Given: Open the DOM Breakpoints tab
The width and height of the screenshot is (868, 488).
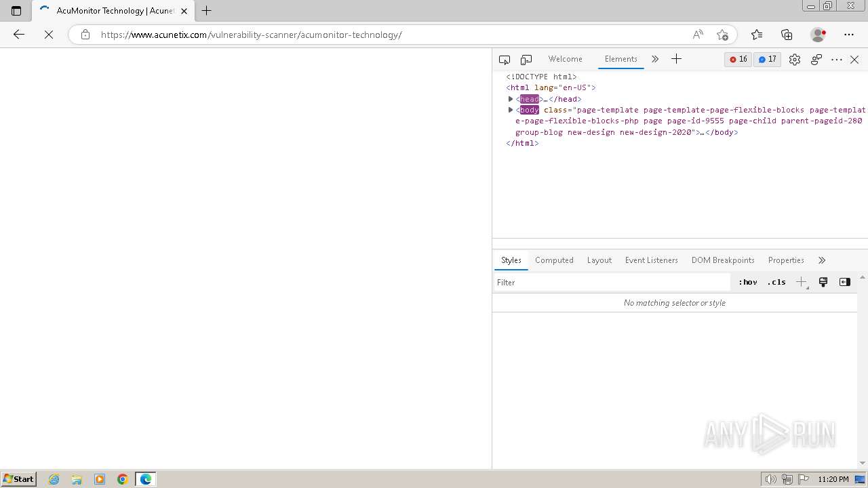Looking at the screenshot, I should coord(723,260).
